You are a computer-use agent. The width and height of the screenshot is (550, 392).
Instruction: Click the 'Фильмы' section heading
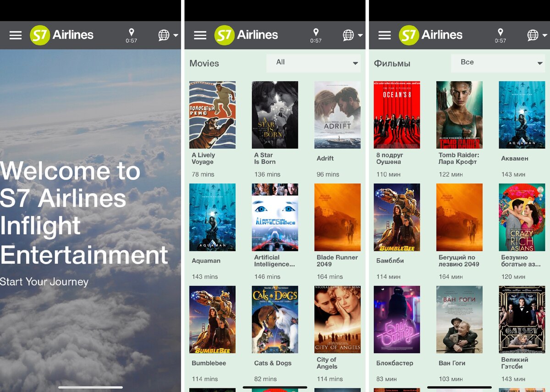pyautogui.click(x=392, y=64)
